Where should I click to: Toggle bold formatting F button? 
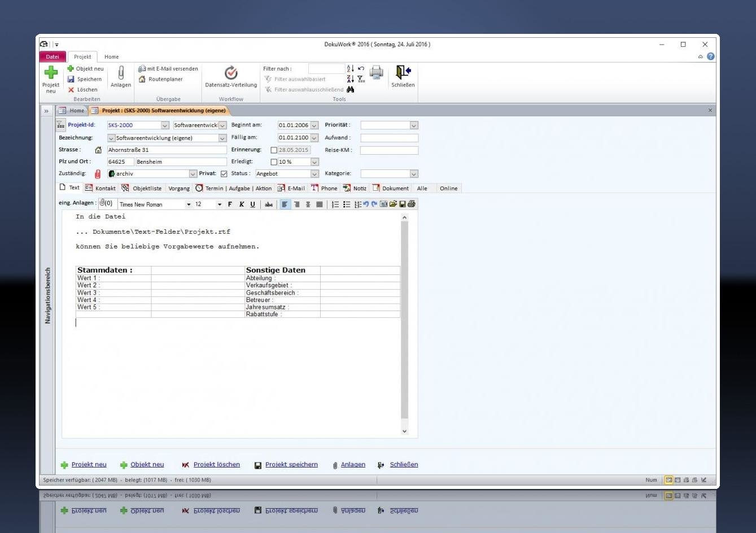[x=230, y=204]
